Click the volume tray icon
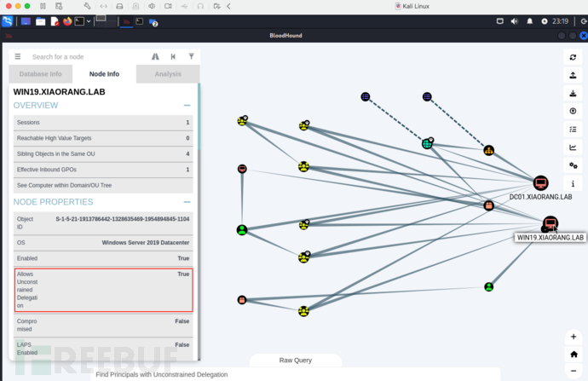This screenshot has height=381, width=588. click(x=514, y=21)
